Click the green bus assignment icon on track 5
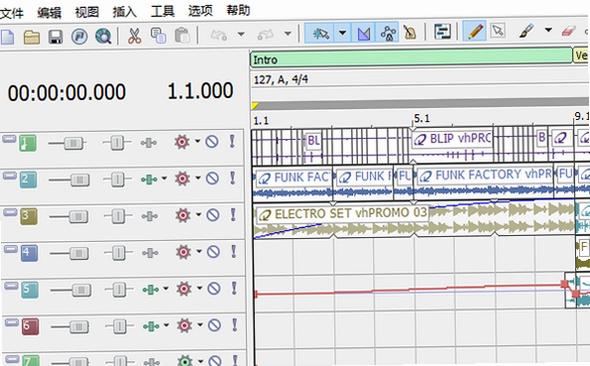This screenshot has height=366, width=590. point(151,290)
